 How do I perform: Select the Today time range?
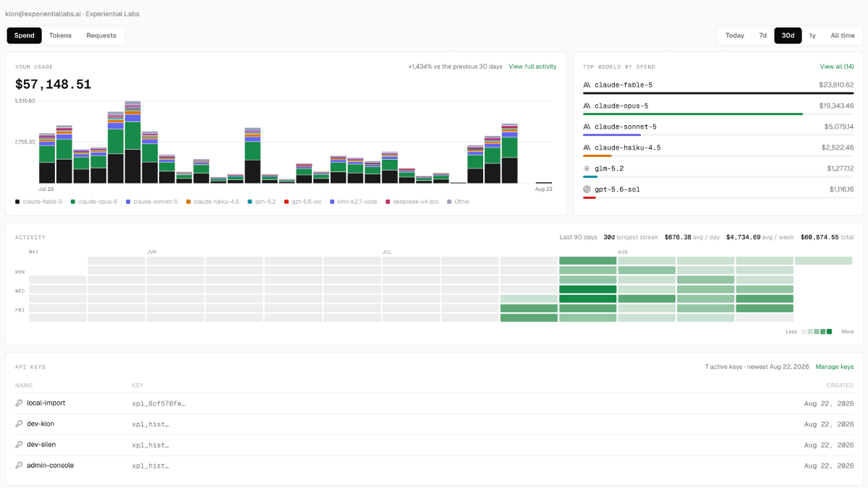pos(735,35)
